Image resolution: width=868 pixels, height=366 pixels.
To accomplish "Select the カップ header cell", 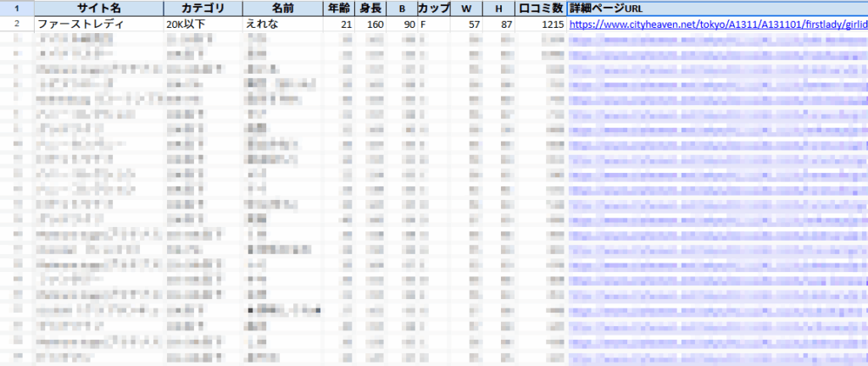I will 434,8.
